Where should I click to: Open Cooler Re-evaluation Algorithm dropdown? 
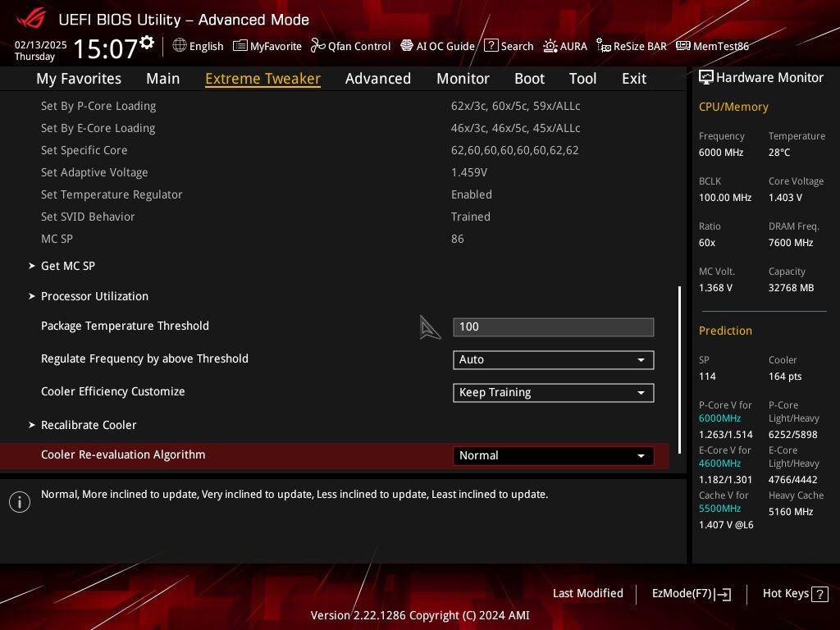point(554,456)
